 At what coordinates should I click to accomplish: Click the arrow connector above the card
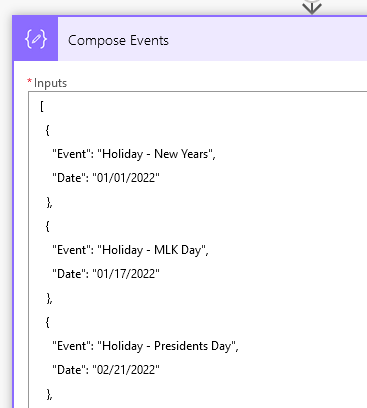pyautogui.click(x=312, y=7)
